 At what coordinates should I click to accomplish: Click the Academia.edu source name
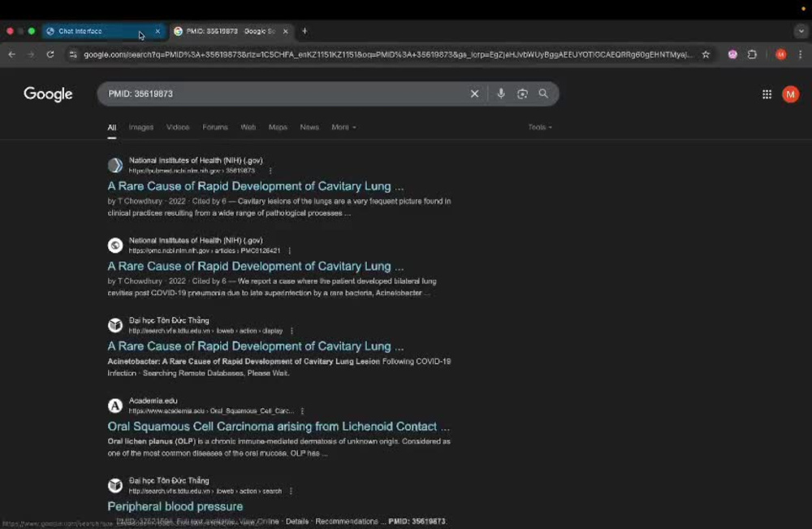pyautogui.click(x=153, y=401)
